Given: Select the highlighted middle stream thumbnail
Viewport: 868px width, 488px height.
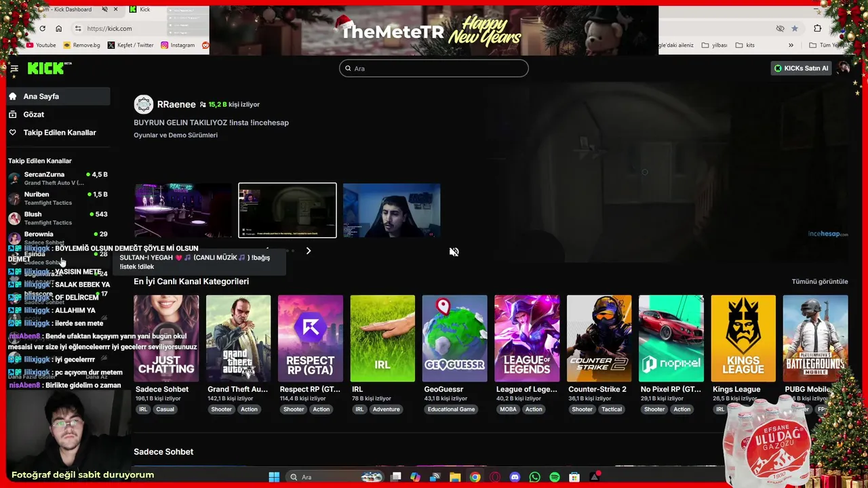Looking at the screenshot, I should [x=287, y=210].
